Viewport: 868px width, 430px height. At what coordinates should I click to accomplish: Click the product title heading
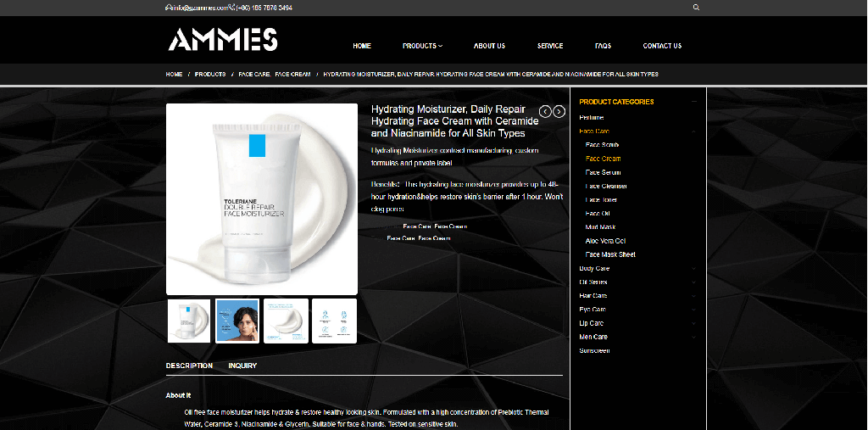pyautogui.click(x=454, y=121)
